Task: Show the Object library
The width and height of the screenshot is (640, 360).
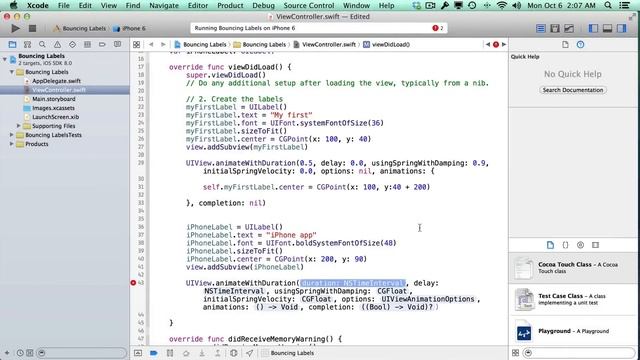Action: tap(580, 245)
